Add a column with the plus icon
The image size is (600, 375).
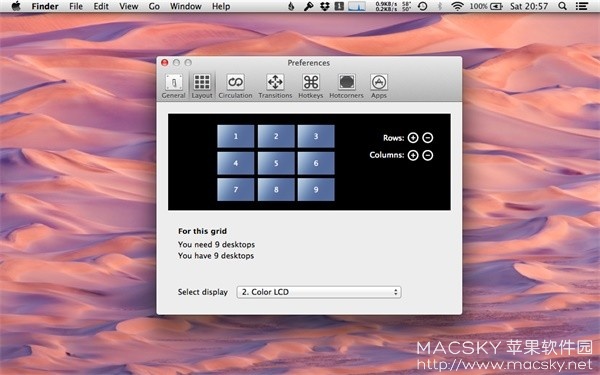click(x=413, y=155)
